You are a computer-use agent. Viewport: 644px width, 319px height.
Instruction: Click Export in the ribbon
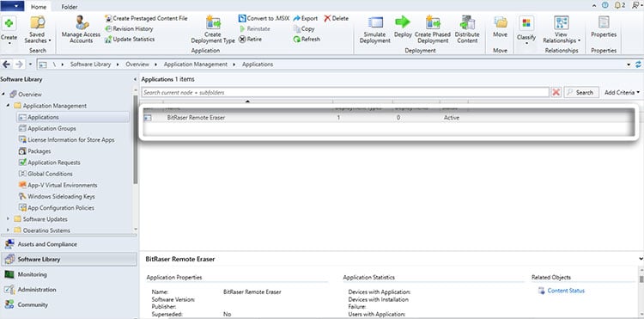[x=305, y=19]
